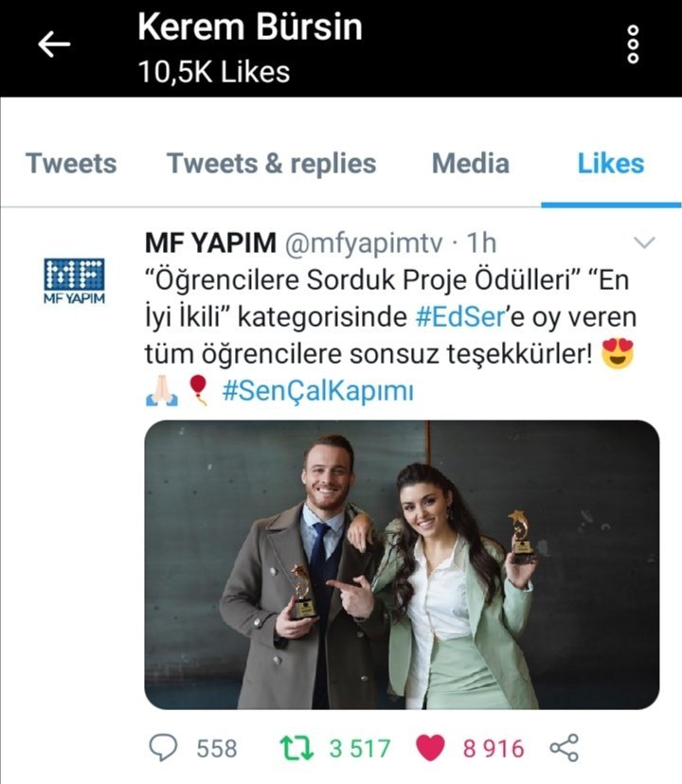Open the MF YAPIM profile avatar
Viewport: 682px width, 784px height.
coord(75,279)
